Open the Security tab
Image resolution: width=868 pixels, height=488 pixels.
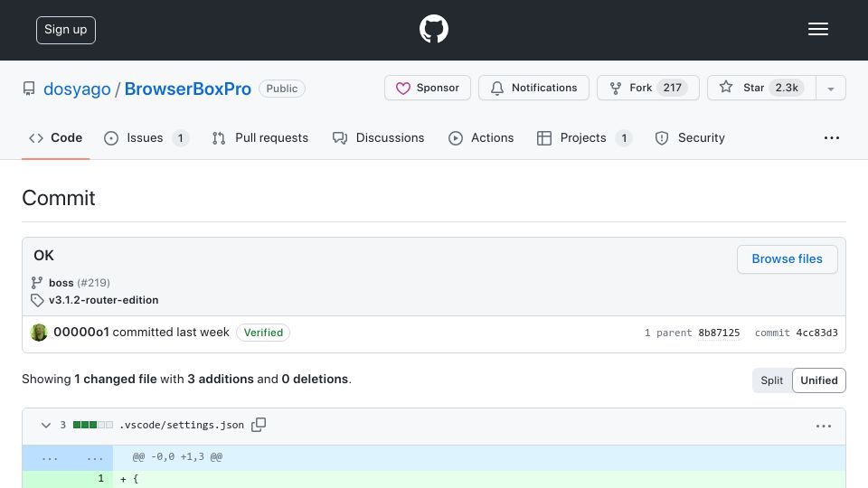(690, 137)
